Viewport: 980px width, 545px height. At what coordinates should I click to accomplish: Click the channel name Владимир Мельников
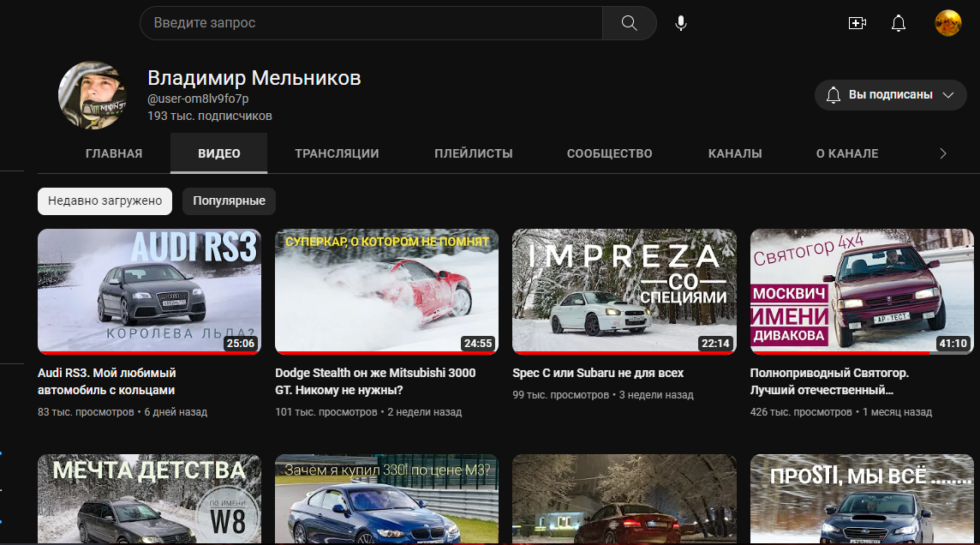pyautogui.click(x=254, y=78)
